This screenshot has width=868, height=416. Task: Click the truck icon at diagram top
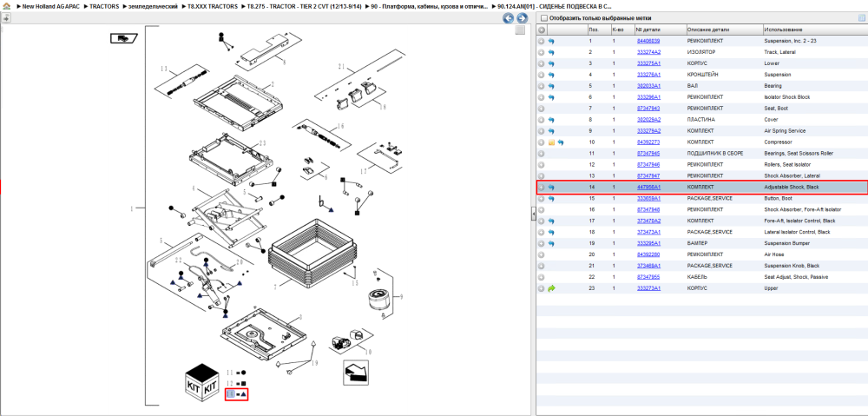click(x=124, y=37)
